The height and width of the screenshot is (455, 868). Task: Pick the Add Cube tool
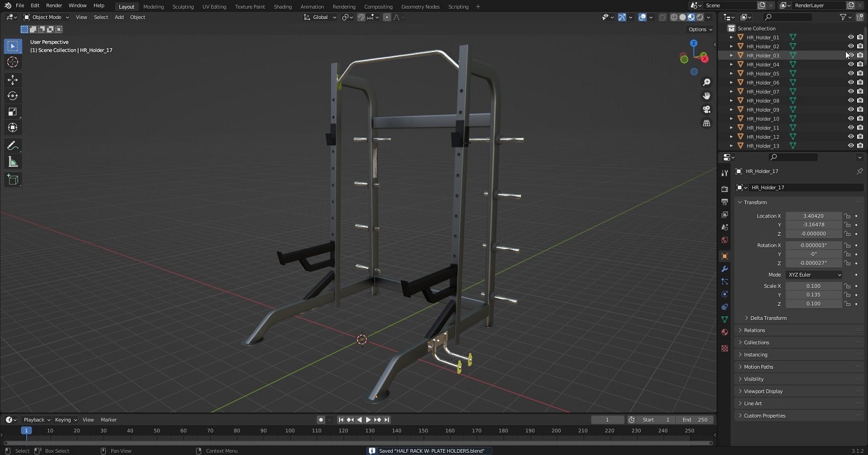[12, 180]
